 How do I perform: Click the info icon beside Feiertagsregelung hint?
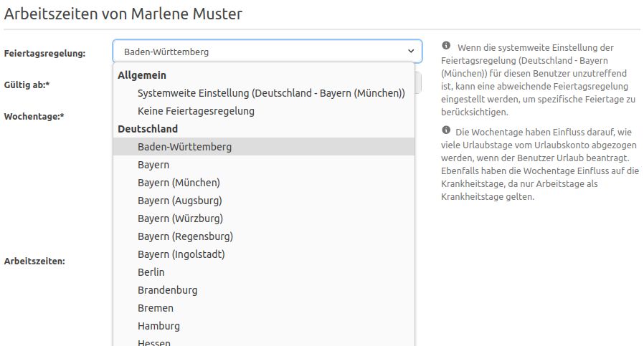[446, 46]
